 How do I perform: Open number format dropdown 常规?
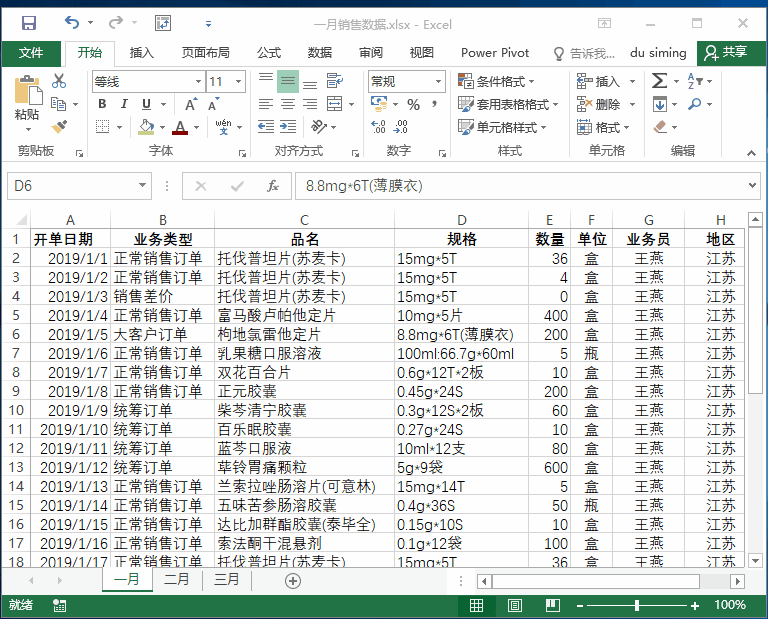click(438, 82)
